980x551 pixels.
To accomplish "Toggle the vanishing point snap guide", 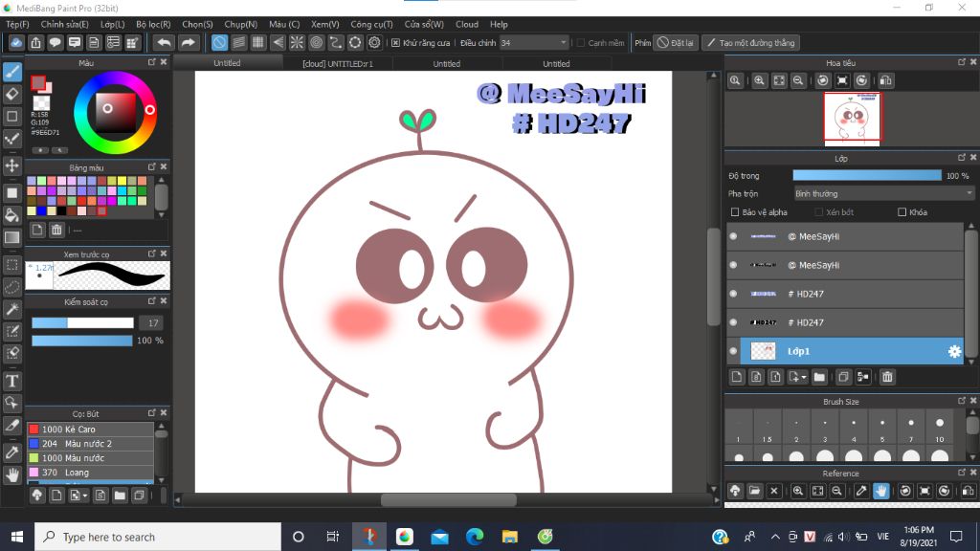I will [278, 42].
